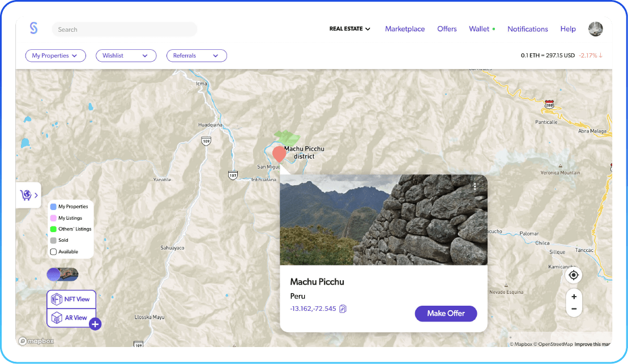Click the Tanccac map label
This screenshot has width=628, height=364.
[x=584, y=250]
